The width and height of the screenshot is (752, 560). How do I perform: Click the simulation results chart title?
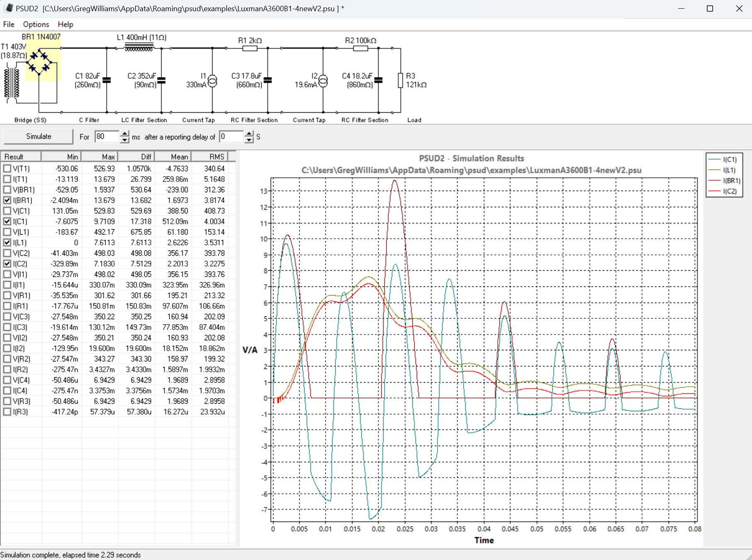471,158
